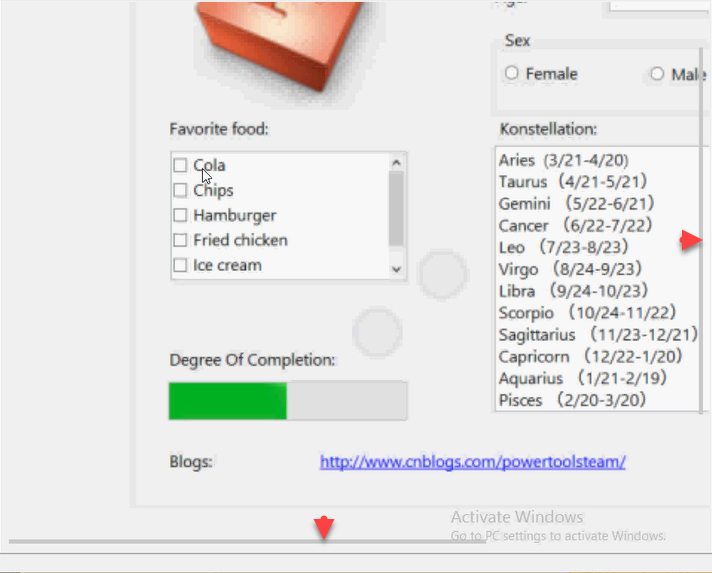Open the cnblogs powertoolsteam link

click(x=472, y=462)
